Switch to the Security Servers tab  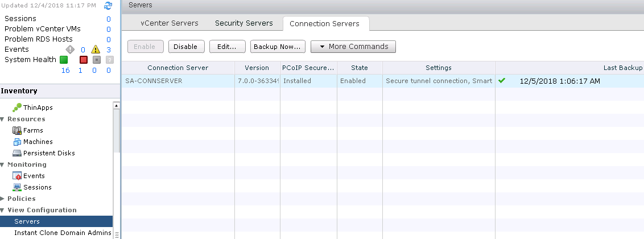point(245,23)
